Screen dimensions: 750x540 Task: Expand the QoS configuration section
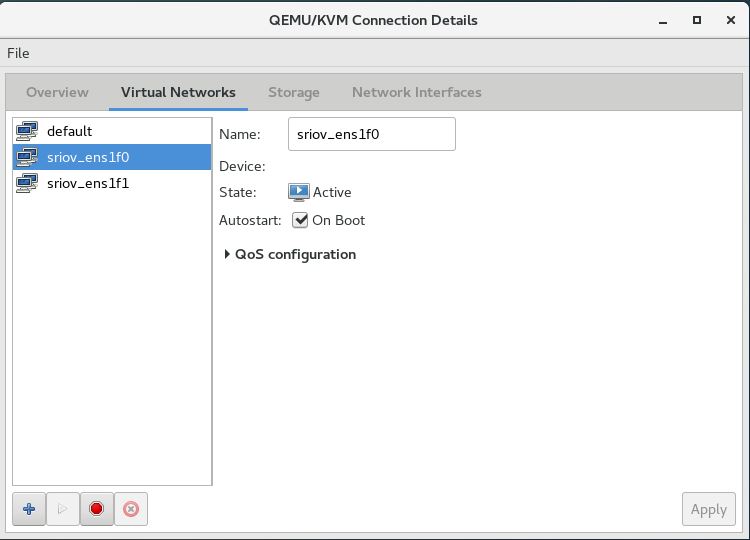tap(290, 254)
